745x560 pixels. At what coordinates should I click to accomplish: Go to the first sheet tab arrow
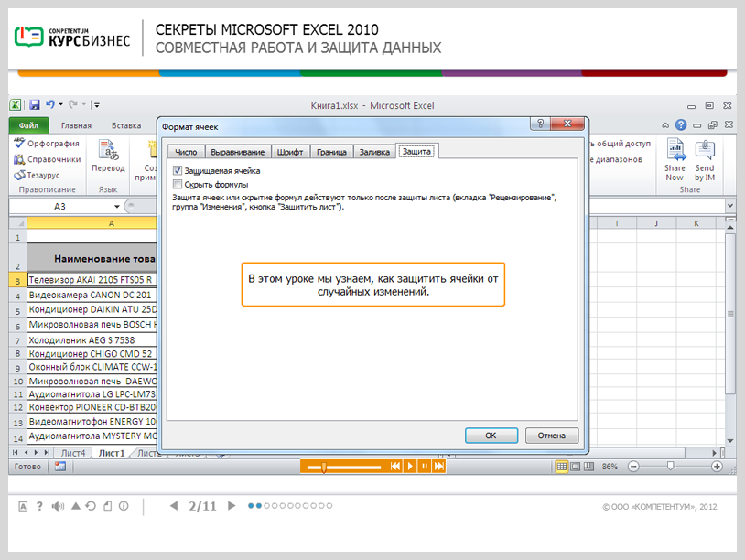click(x=16, y=453)
